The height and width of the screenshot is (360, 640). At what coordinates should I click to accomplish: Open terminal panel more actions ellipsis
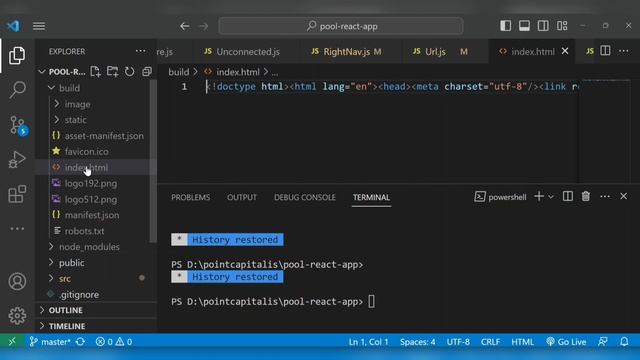click(x=605, y=196)
